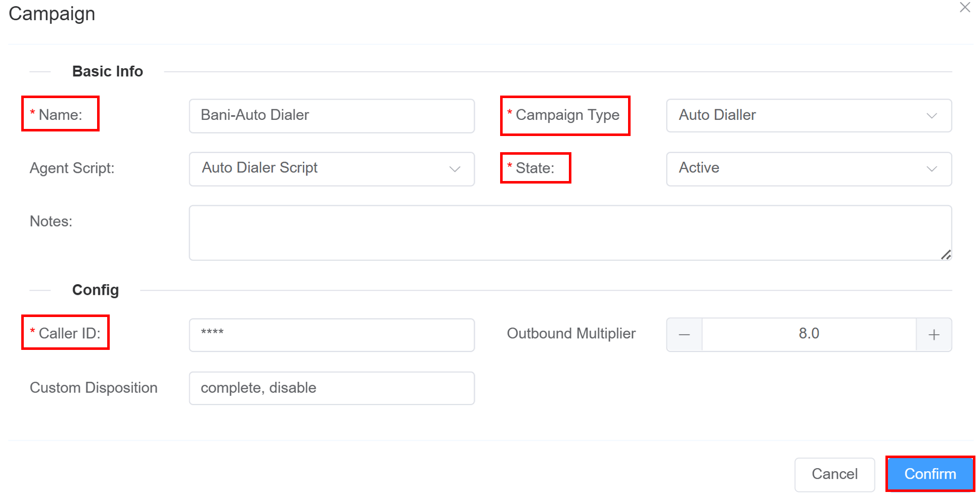The width and height of the screenshot is (980, 495).
Task: Confirm the campaign settings
Action: [929, 474]
